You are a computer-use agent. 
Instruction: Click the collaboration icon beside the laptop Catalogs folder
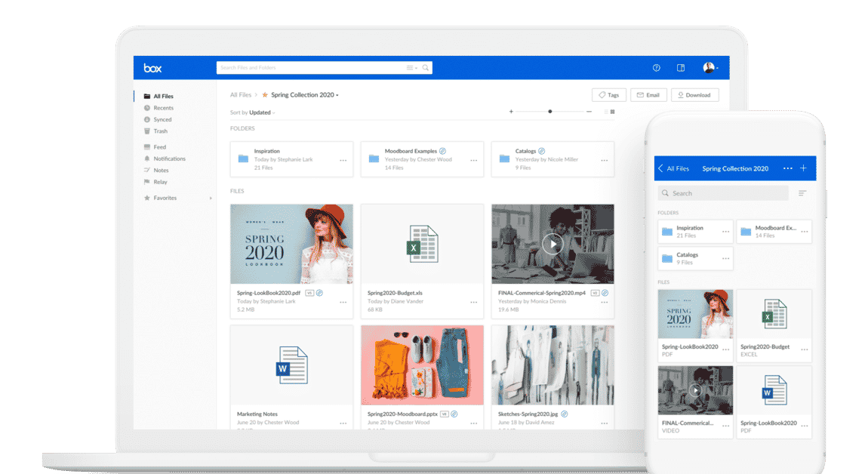pos(541,151)
